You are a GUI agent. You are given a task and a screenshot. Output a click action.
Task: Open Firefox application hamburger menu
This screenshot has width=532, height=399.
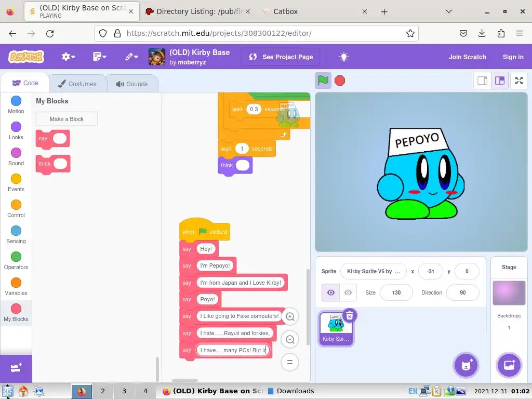tap(520, 33)
